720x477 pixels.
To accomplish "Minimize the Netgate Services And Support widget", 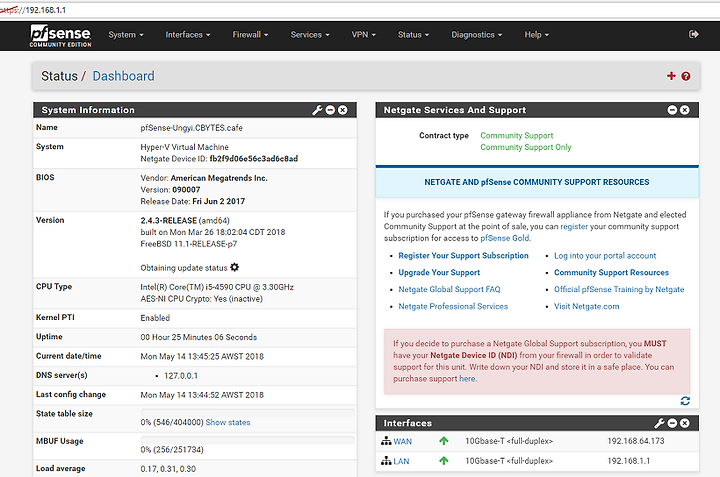I will (x=672, y=110).
